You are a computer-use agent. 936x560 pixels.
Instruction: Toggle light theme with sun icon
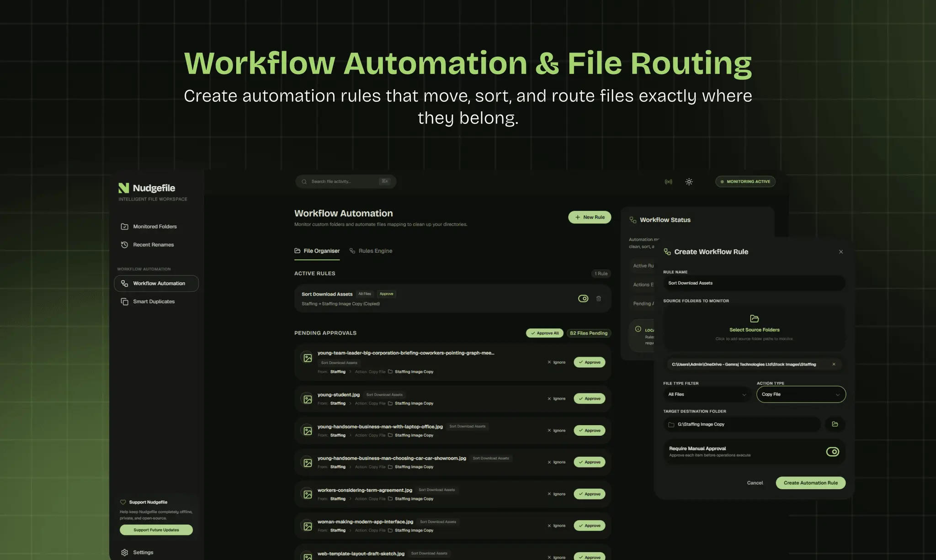pyautogui.click(x=689, y=182)
